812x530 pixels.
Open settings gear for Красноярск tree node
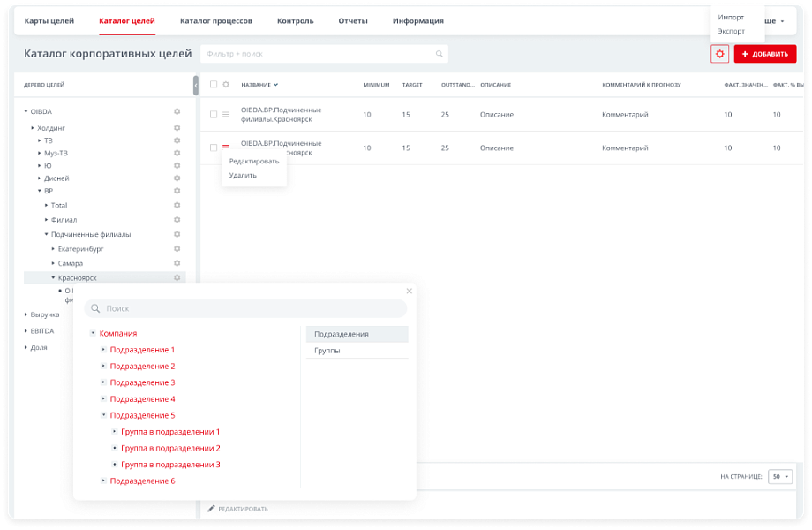[177, 277]
